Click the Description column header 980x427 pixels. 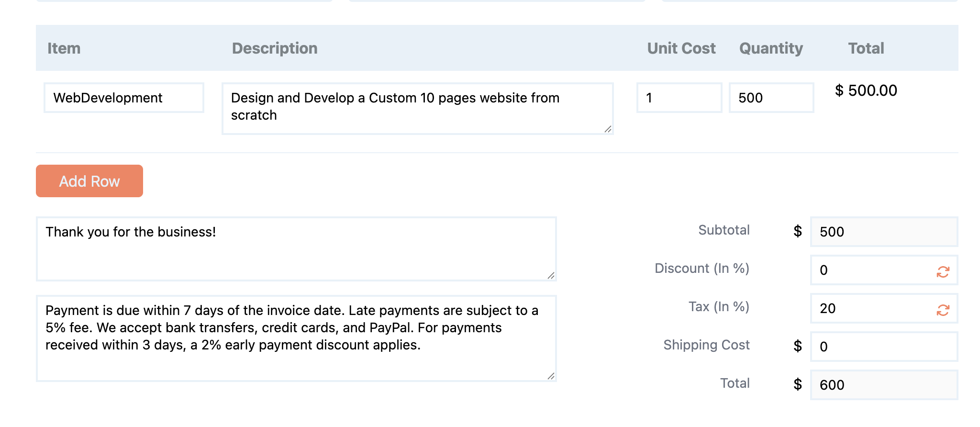pyautogui.click(x=274, y=48)
